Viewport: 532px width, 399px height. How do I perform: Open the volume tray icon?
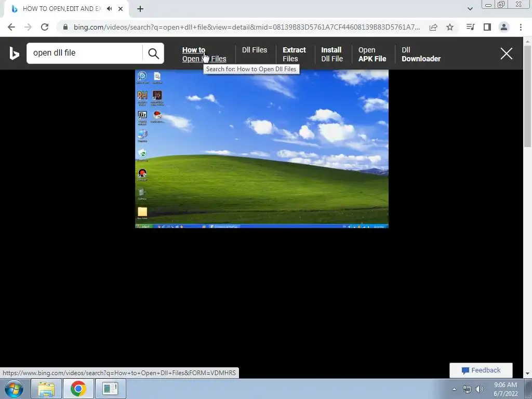[480, 389]
